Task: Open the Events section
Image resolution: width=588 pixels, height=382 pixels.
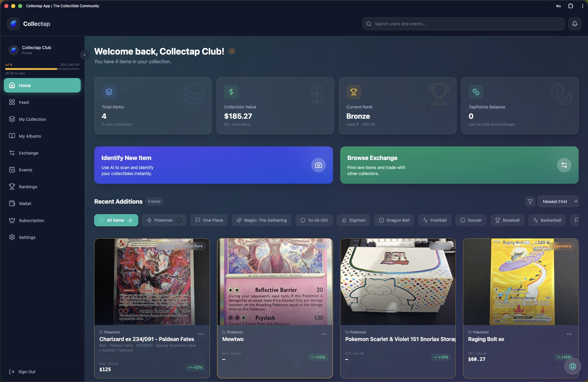Action: (x=42, y=170)
